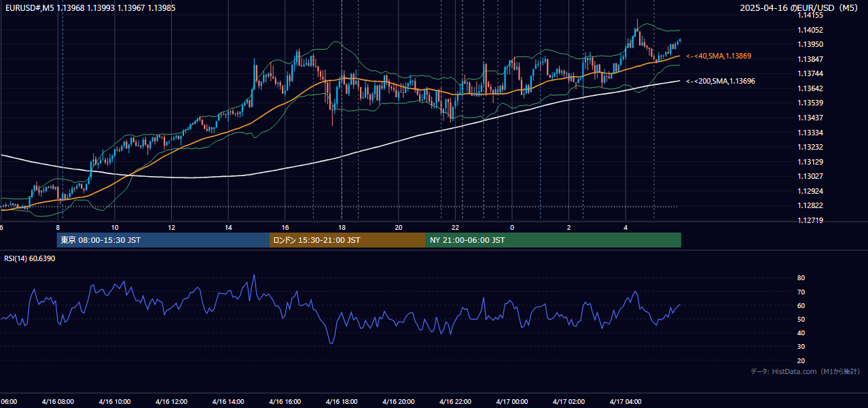Click RSI scale value 70

coord(801,292)
